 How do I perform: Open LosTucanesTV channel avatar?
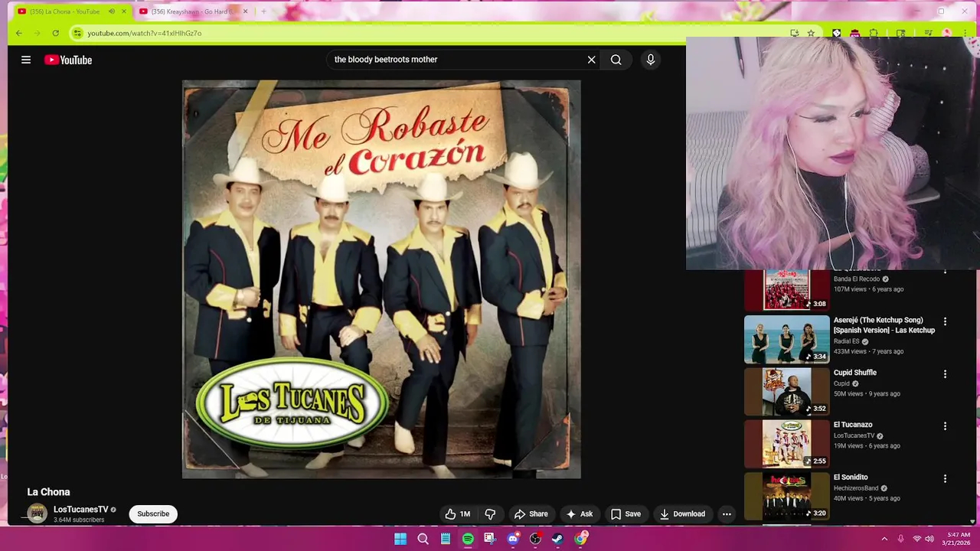pyautogui.click(x=37, y=514)
